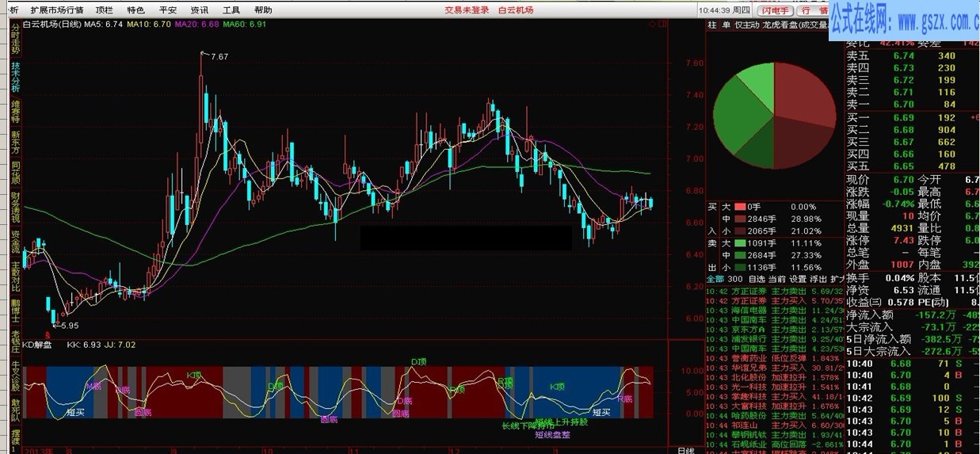Select the 当前 filter tab
This screenshot has height=454, width=980.
pos(776,279)
